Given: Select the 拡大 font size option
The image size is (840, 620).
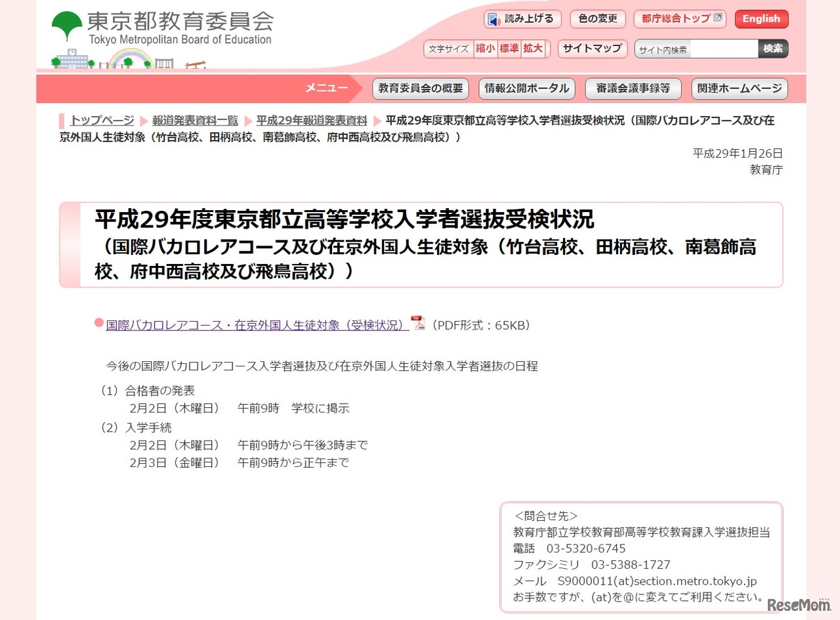Looking at the screenshot, I should point(534,49).
